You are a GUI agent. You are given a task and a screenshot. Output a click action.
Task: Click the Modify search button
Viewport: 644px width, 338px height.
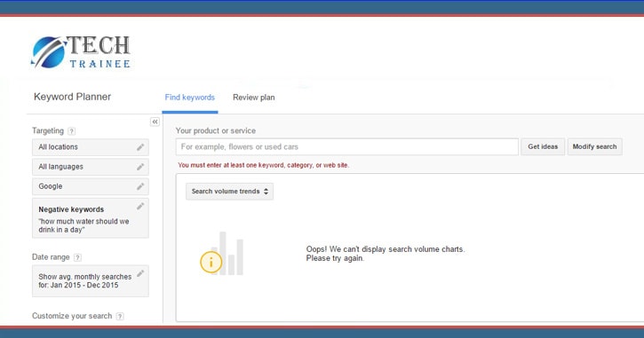[x=595, y=146]
